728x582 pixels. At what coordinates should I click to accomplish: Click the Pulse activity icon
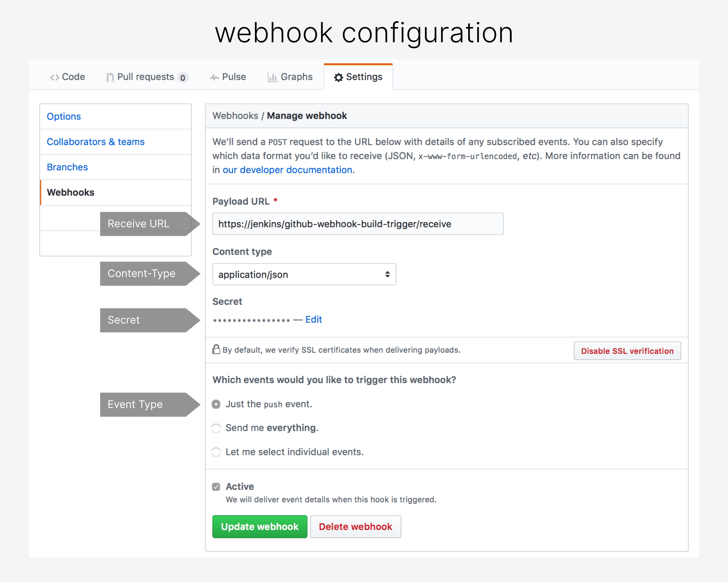coord(214,78)
